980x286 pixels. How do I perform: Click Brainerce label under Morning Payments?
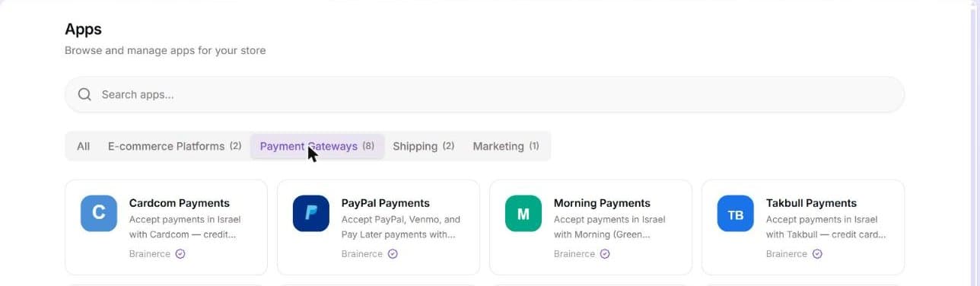(574, 254)
